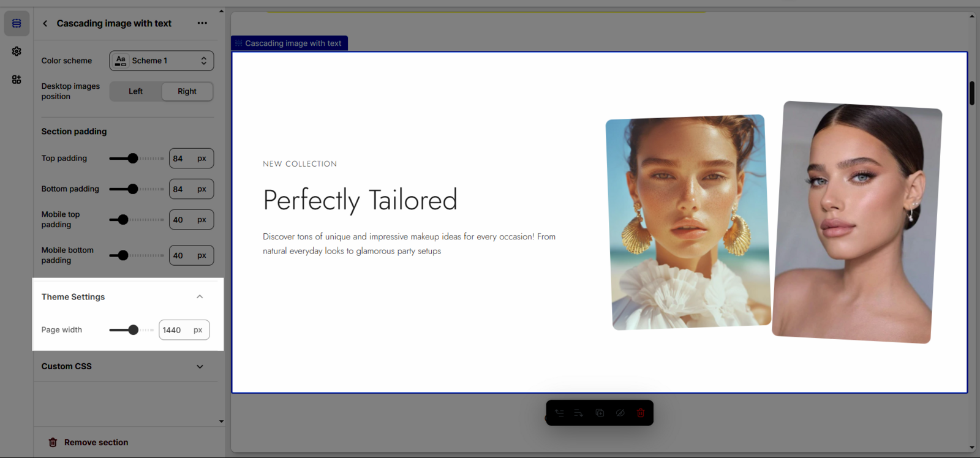Click the back arrow beside section title
This screenshot has height=458, width=980.
pyautogui.click(x=45, y=23)
